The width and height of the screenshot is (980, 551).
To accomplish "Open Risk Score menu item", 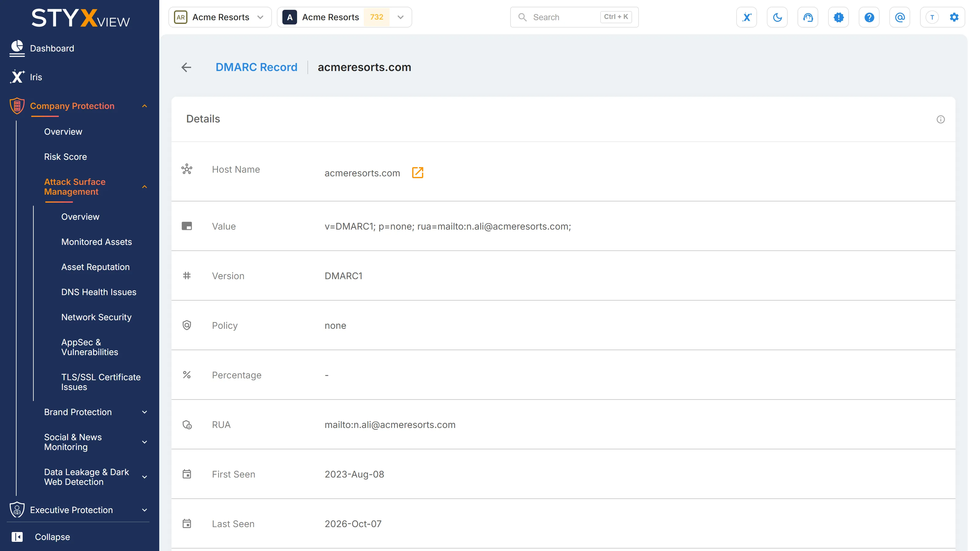I will (x=66, y=157).
